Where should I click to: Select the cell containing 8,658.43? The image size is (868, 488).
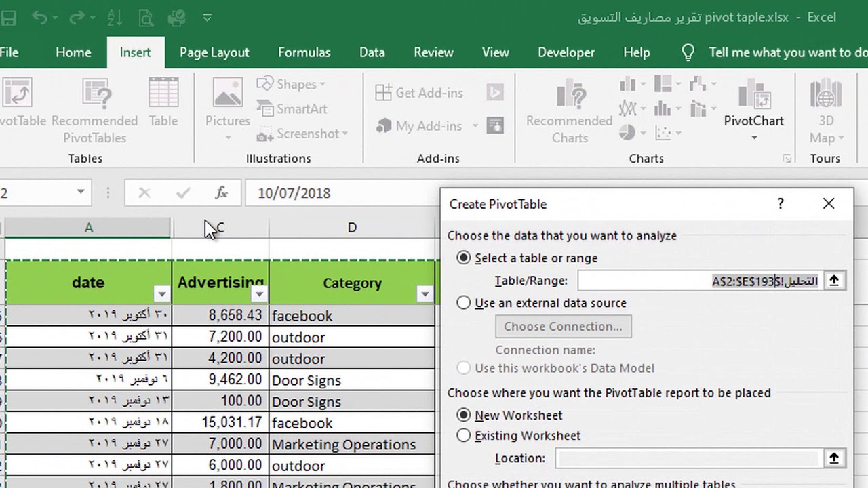pyautogui.click(x=220, y=316)
